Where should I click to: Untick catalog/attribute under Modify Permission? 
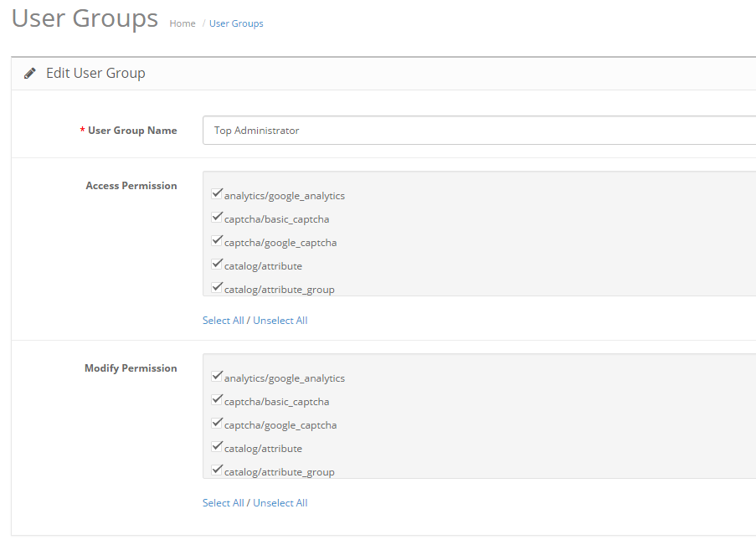(x=218, y=447)
